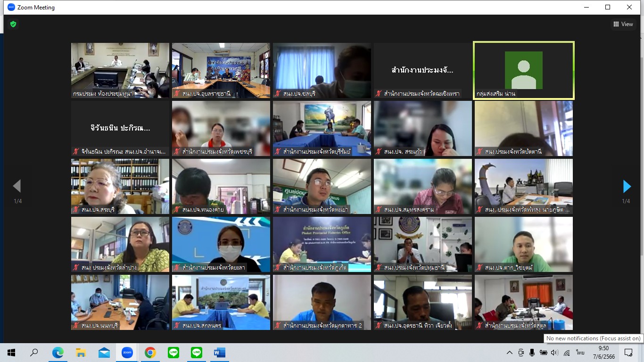The width and height of the screenshot is (644, 362).
Task: Go to next page of participants
Action: tap(627, 187)
